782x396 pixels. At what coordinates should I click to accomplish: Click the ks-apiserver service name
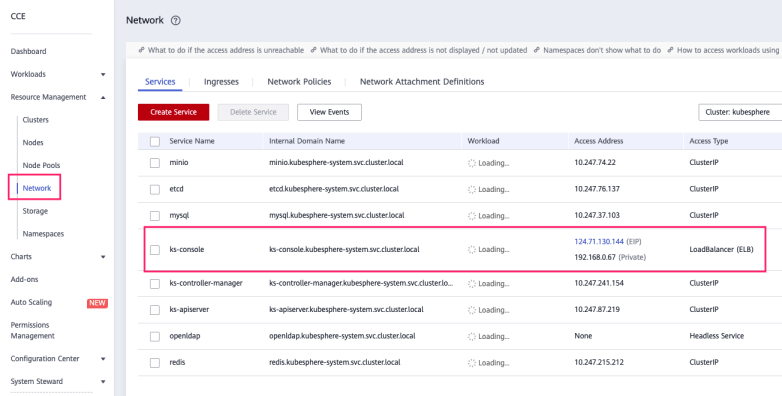[190, 310]
